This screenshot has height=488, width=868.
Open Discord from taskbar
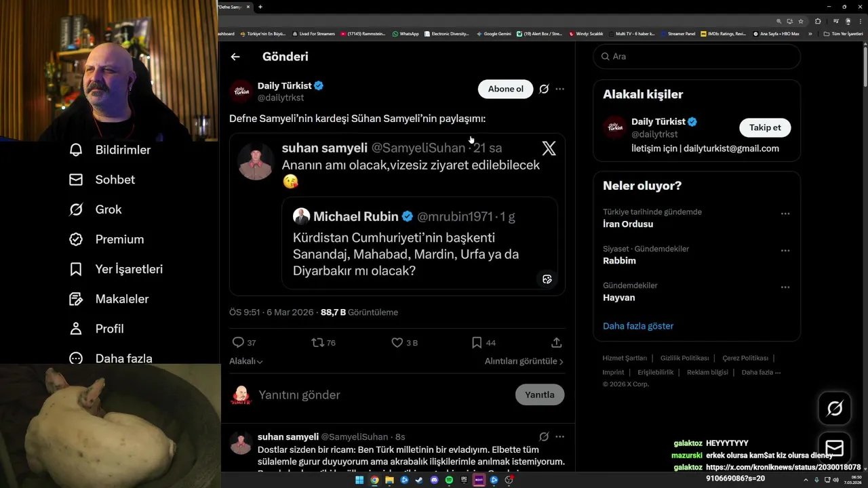tap(434, 480)
